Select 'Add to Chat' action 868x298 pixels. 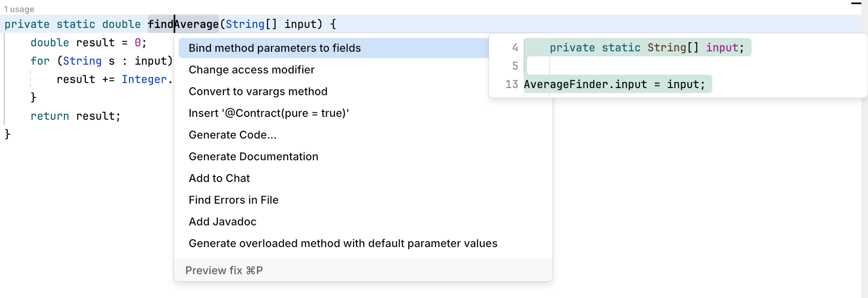pyautogui.click(x=219, y=178)
